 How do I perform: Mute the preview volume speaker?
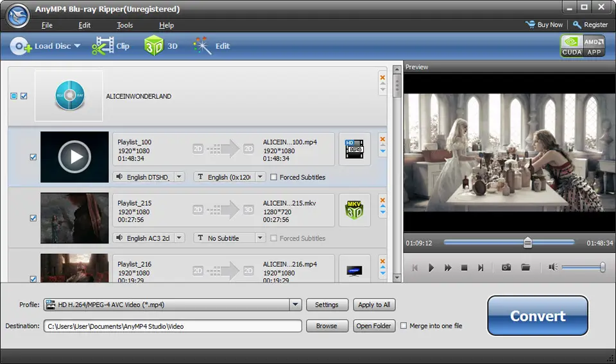tap(553, 267)
